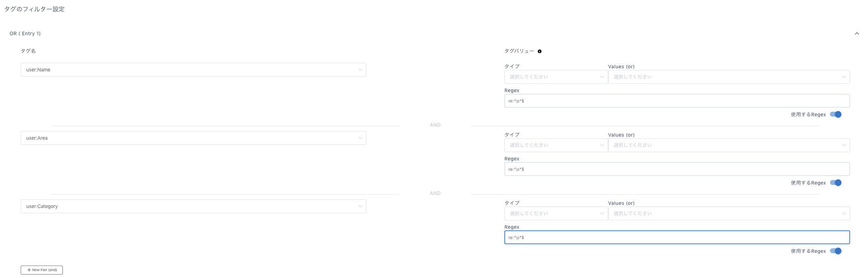Open the タイプ dropdown for user:Category
Viewport: 868px width, 278px height.
coord(556,213)
